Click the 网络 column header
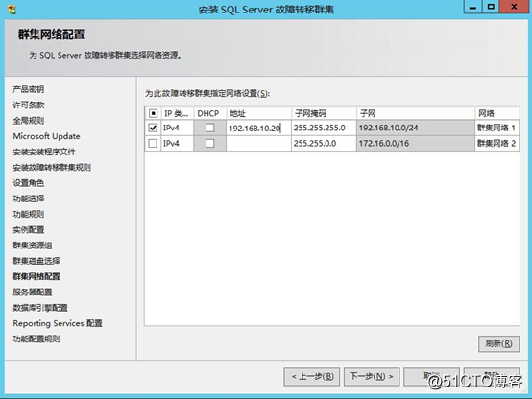The width and height of the screenshot is (532, 399). coord(497,113)
